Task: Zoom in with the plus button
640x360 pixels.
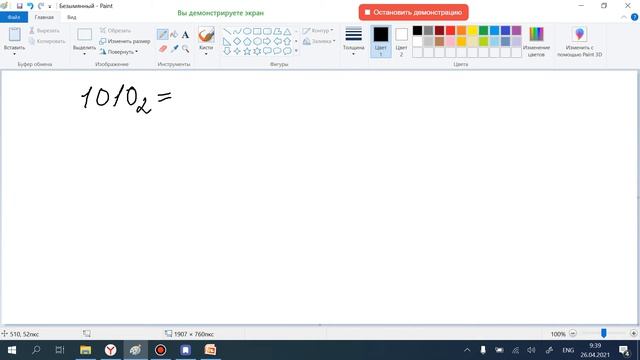Action: (x=633, y=334)
